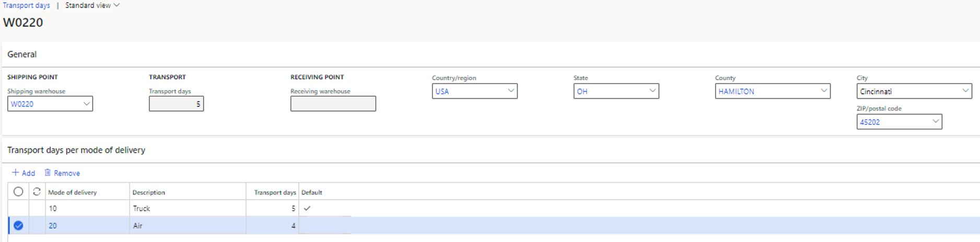Open the State OH dropdown

pos(652,91)
